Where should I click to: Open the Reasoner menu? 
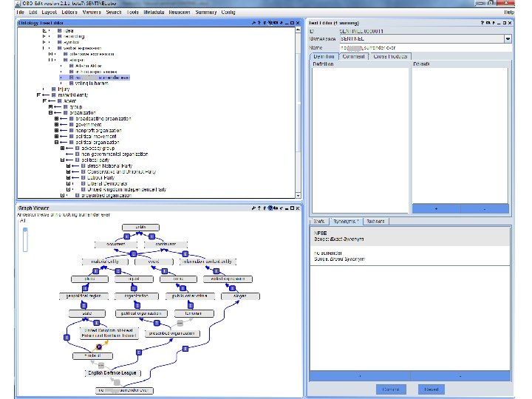pyautogui.click(x=180, y=13)
